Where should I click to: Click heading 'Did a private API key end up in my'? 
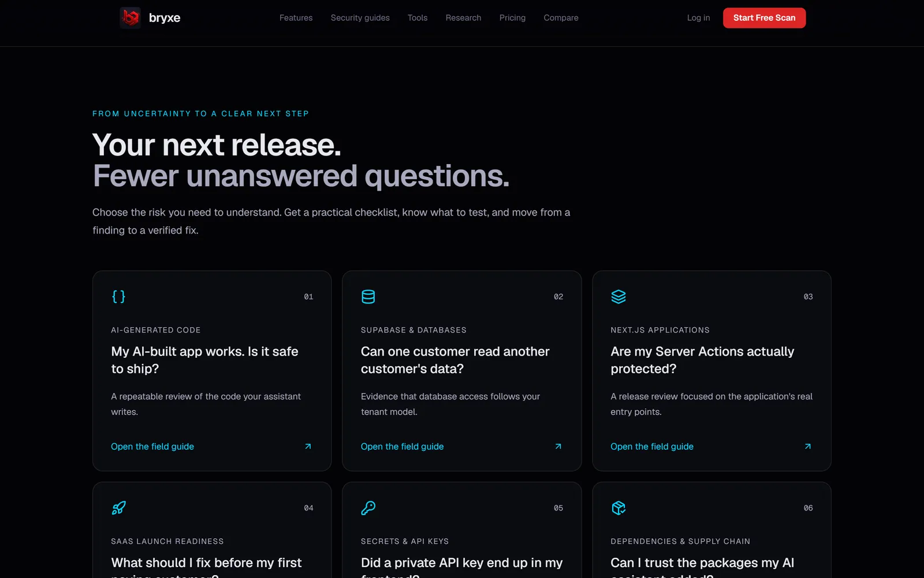pos(461,563)
